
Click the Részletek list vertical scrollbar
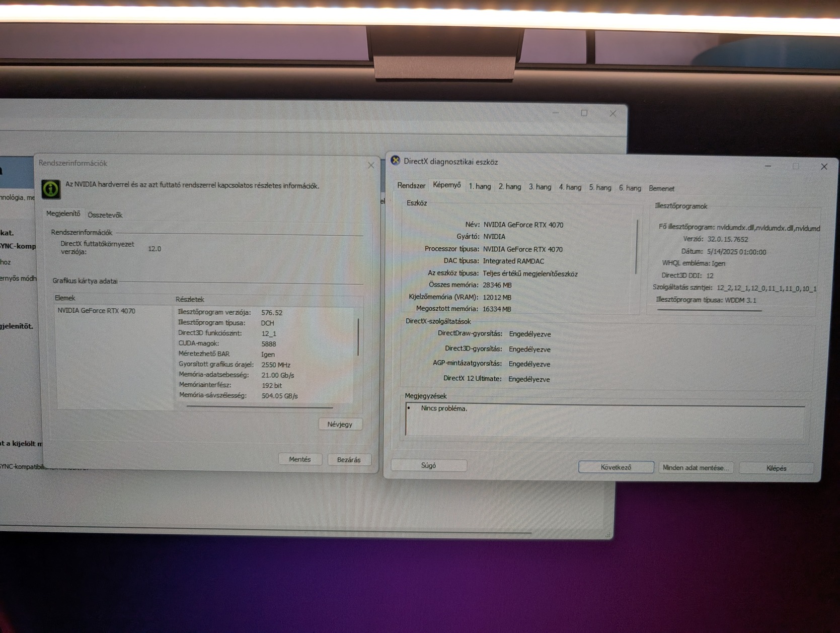click(358, 337)
